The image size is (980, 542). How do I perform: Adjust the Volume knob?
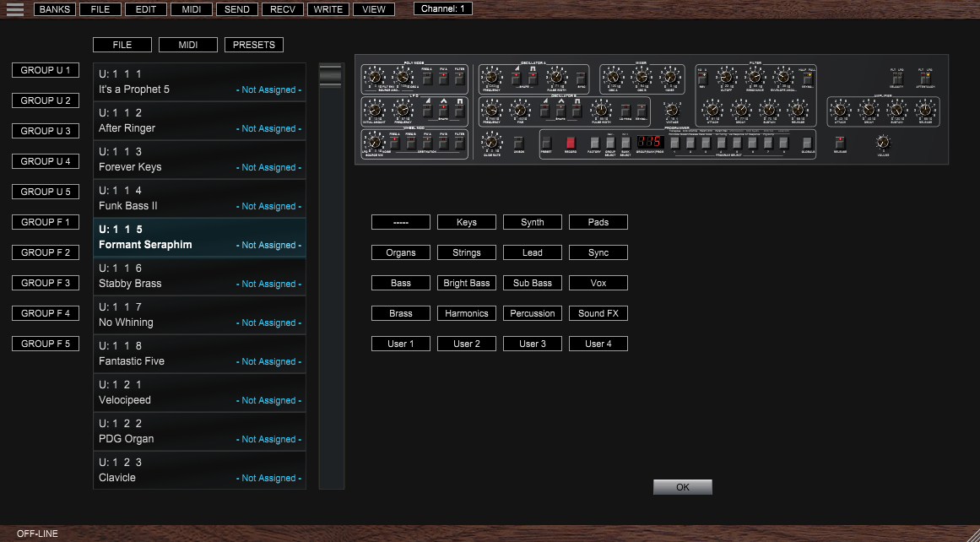883,142
